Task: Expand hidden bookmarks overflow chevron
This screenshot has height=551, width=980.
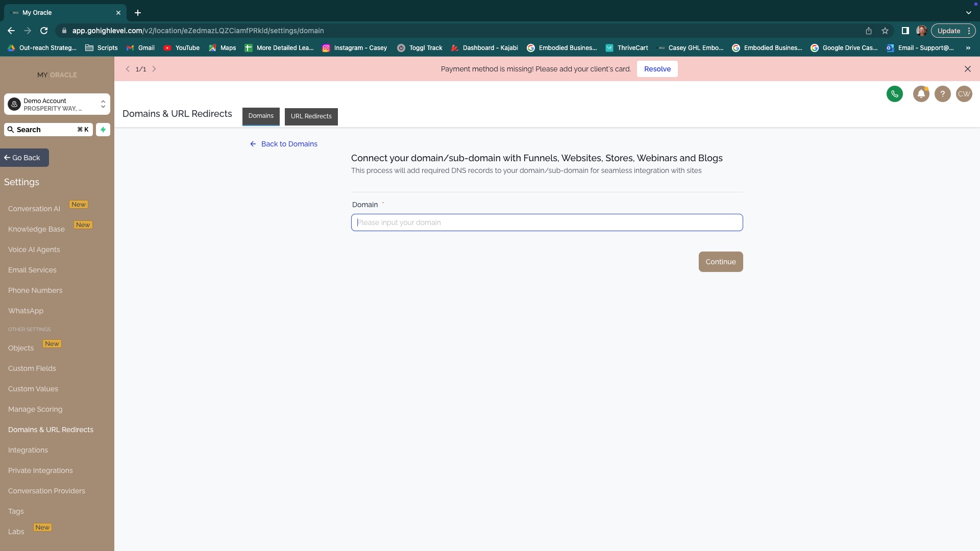Action: (x=968, y=48)
